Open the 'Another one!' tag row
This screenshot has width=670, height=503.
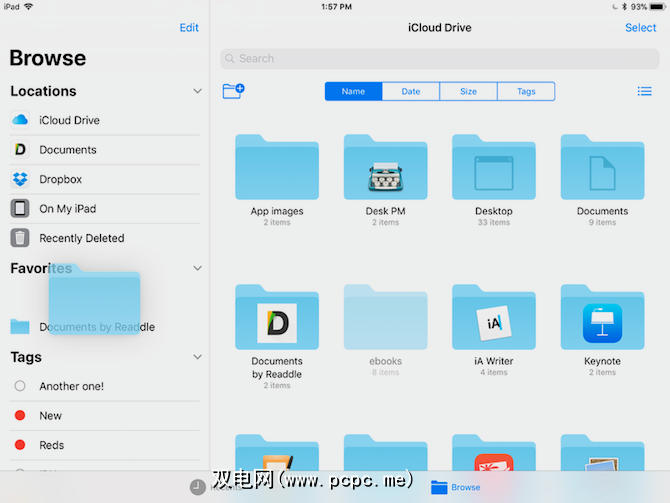pyautogui.click(x=105, y=386)
